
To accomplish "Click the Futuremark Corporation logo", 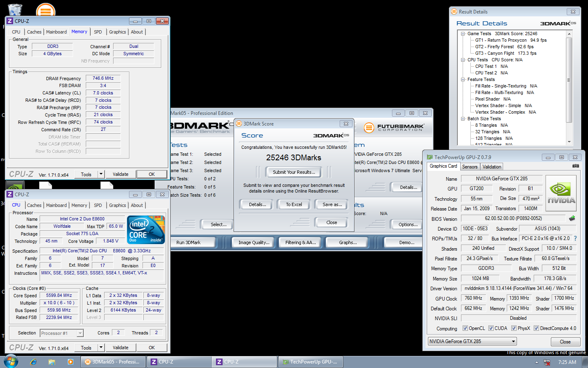I will [x=394, y=128].
